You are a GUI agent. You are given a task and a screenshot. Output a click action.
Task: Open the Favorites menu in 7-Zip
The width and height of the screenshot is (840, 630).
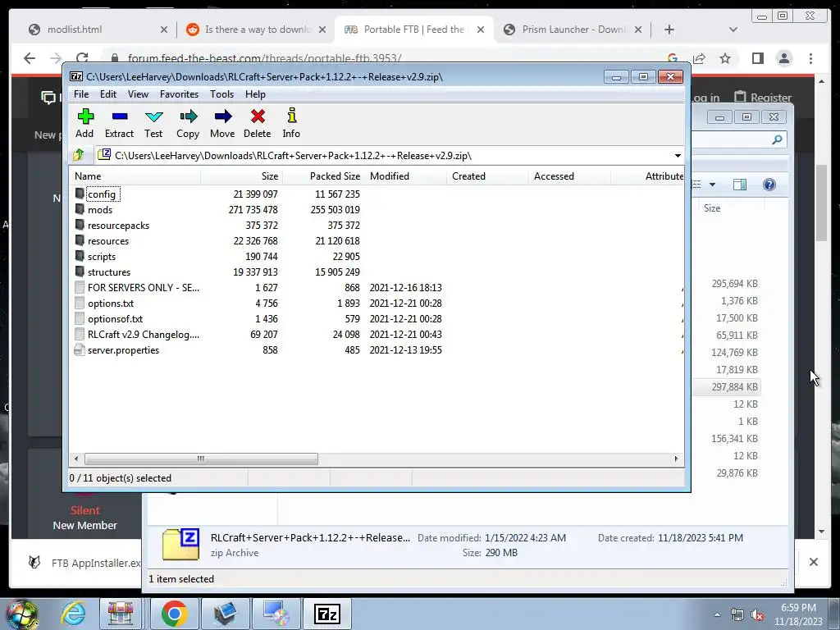179,94
